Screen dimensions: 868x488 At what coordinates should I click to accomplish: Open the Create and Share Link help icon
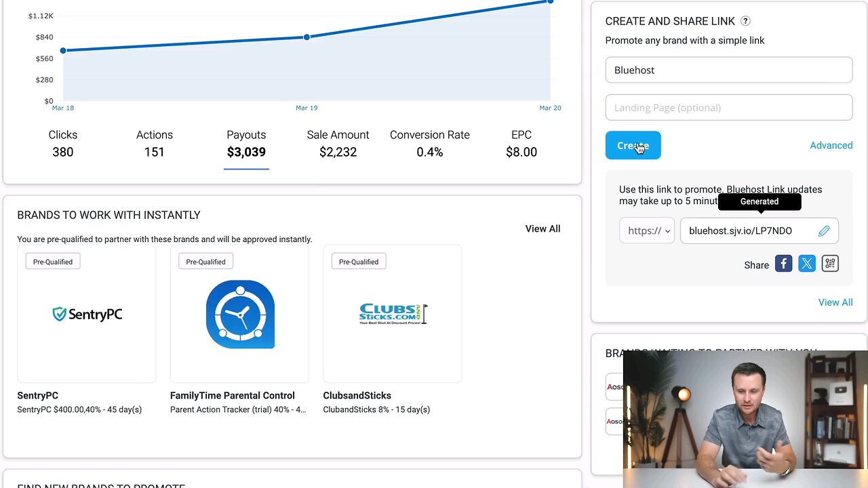(745, 21)
